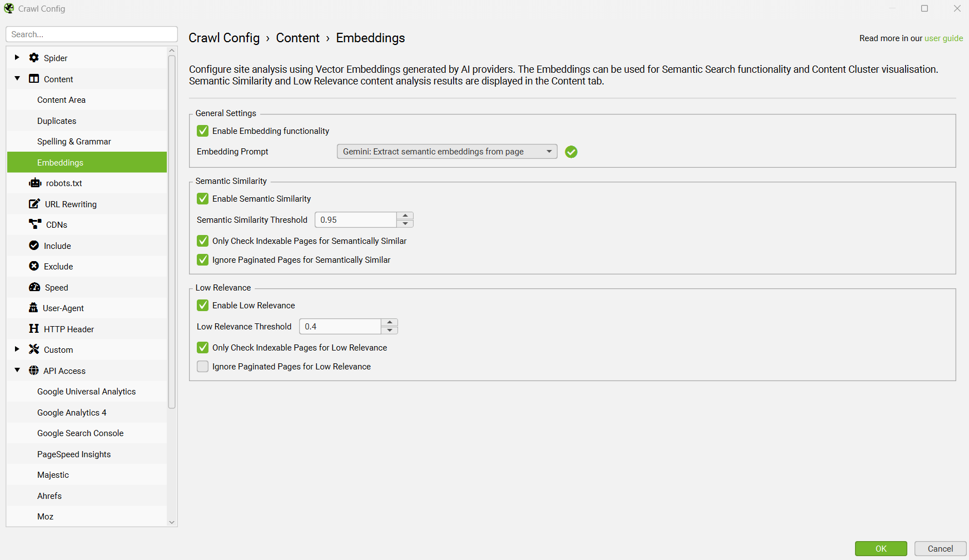Screen dimensions: 969x560
Task: Uncheck Enable Semantic Similarity
Action: 203,199
